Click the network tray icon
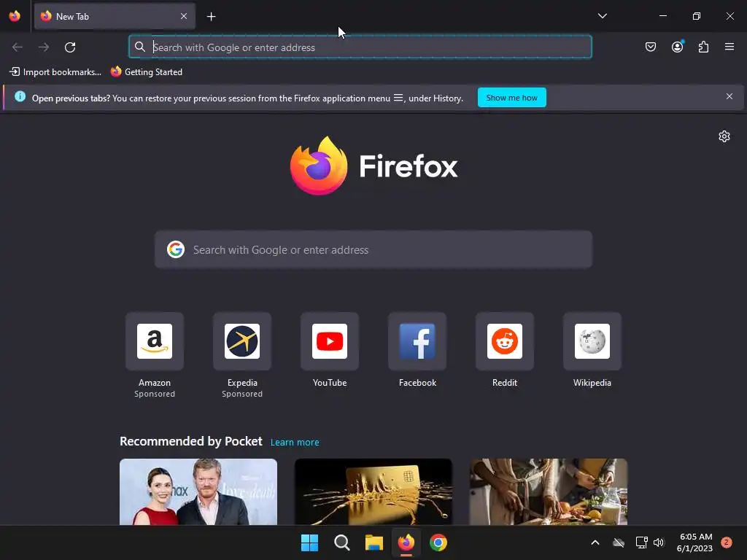 641,542
